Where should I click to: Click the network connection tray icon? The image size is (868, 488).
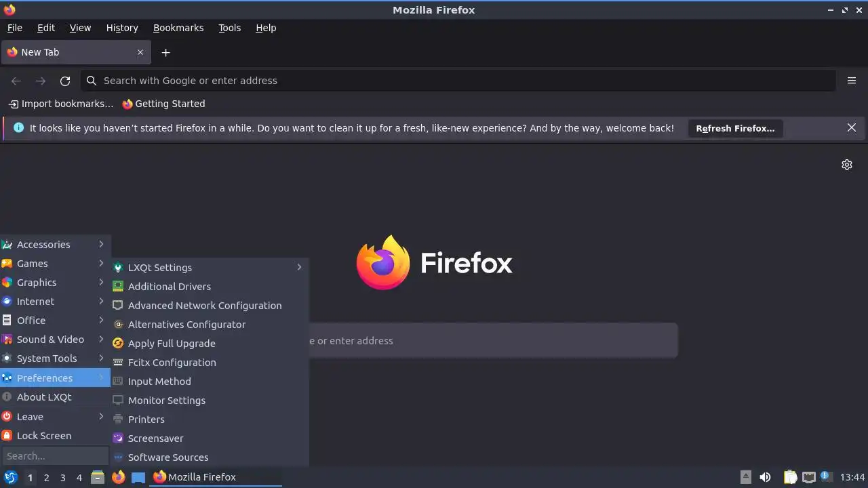[809, 477]
